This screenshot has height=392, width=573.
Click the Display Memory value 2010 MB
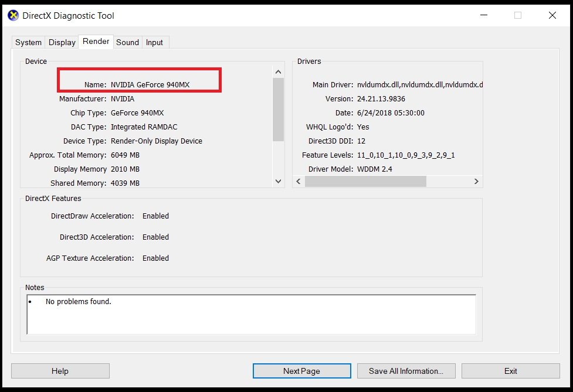point(125,169)
